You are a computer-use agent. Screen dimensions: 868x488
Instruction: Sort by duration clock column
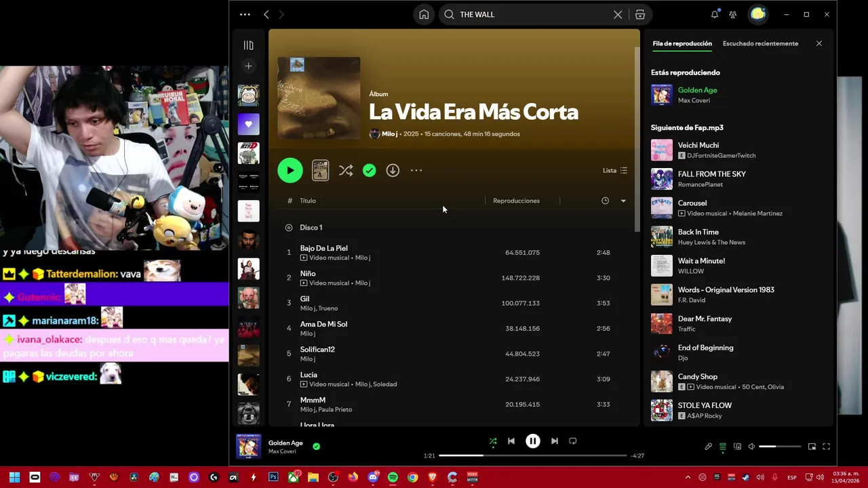605,201
